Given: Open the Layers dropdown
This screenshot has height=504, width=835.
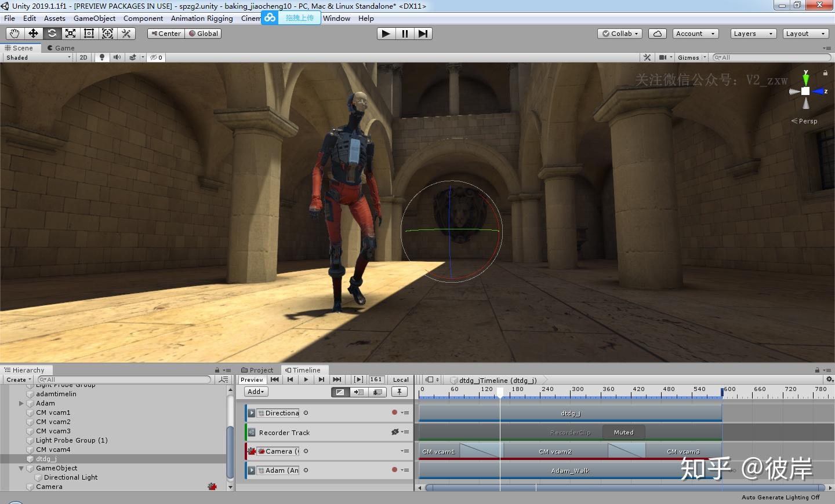Looking at the screenshot, I should [753, 34].
